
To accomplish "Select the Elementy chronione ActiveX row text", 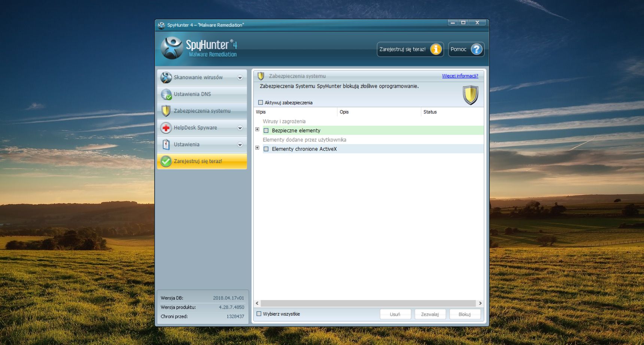I will 304,149.
